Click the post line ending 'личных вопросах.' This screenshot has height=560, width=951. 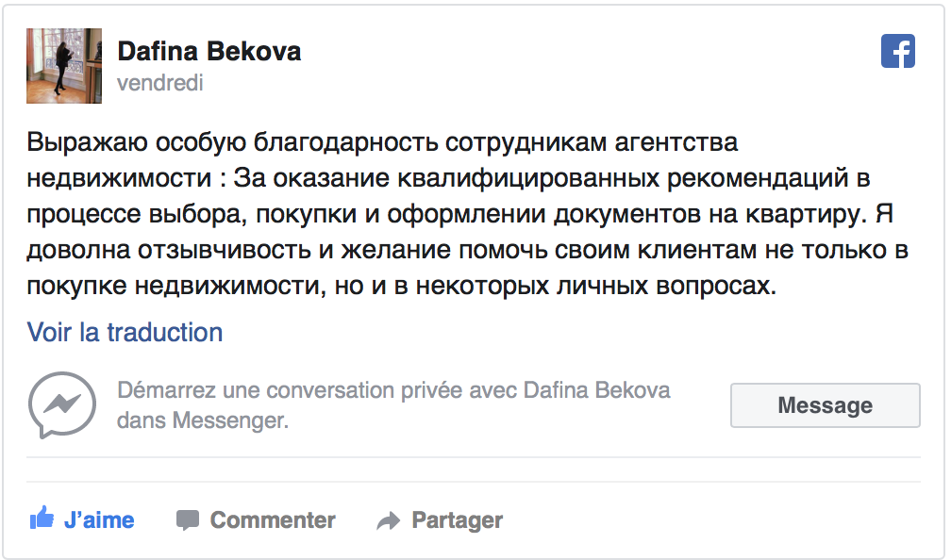click(402, 286)
